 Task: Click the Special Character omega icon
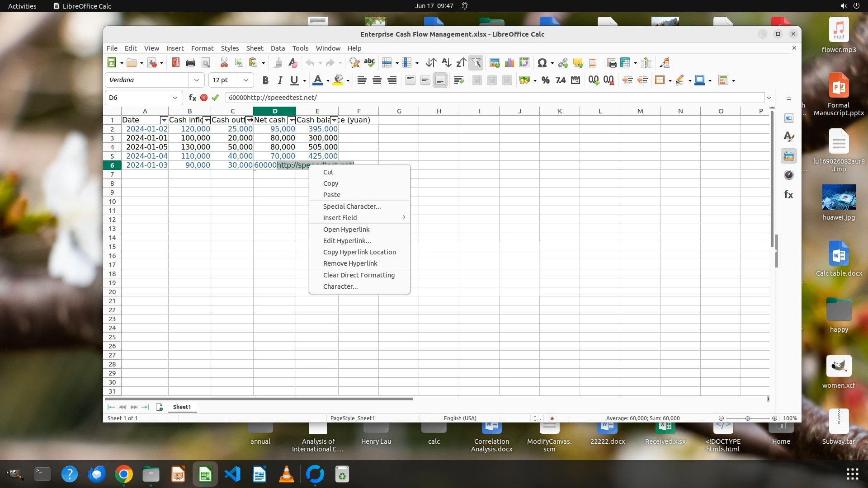click(x=542, y=63)
